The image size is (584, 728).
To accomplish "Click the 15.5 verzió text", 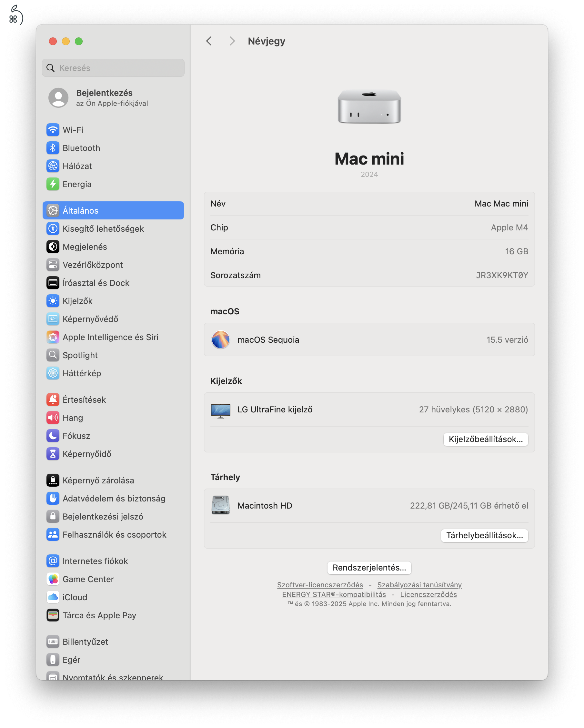I will tap(507, 340).
